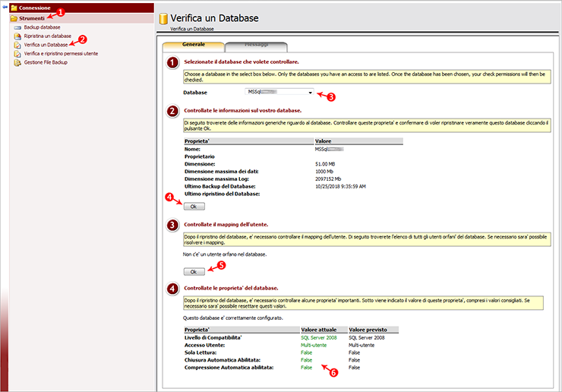
Task: Open Gestione File Backup
Action: click(46, 62)
